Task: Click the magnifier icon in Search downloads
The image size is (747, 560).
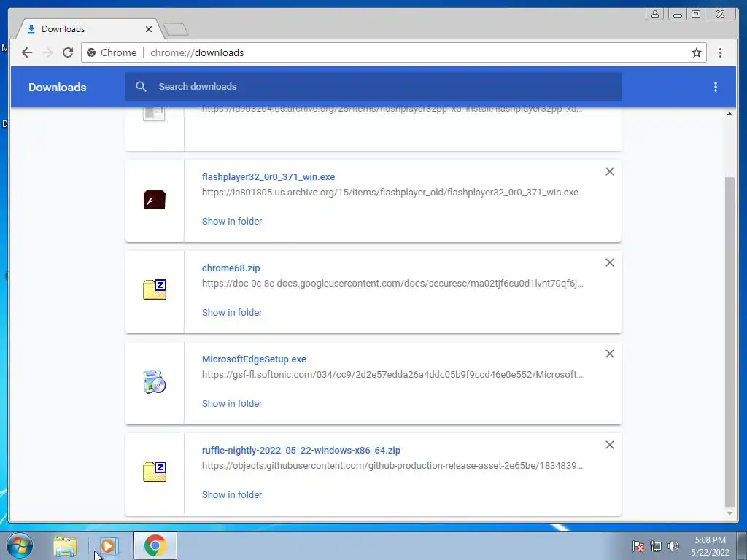Action: coord(141,86)
